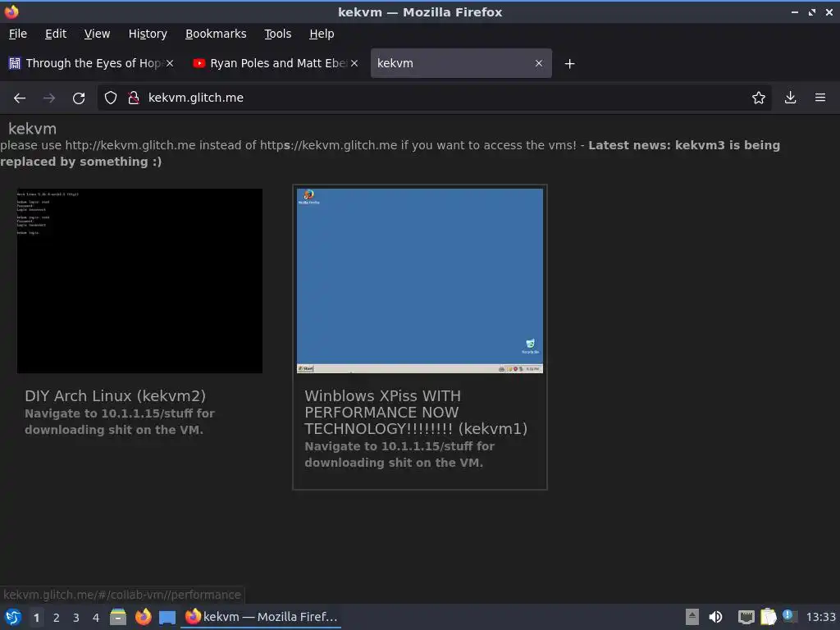Open the desktop start menu icon
Image resolution: width=840 pixels, height=630 pixels.
(13, 617)
